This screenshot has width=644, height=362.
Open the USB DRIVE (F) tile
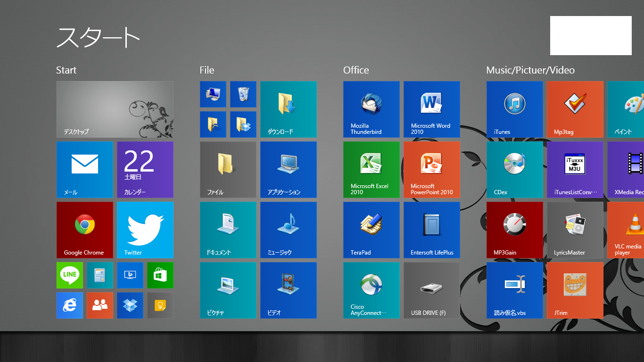[x=432, y=290]
